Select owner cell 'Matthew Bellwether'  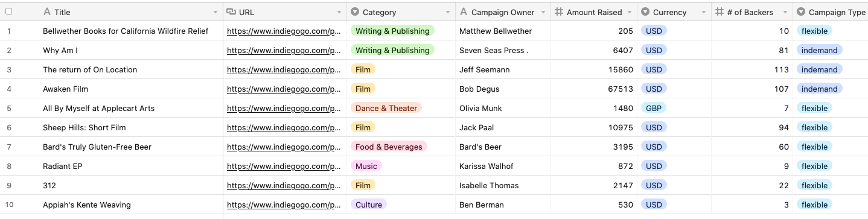click(x=496, y=31)
